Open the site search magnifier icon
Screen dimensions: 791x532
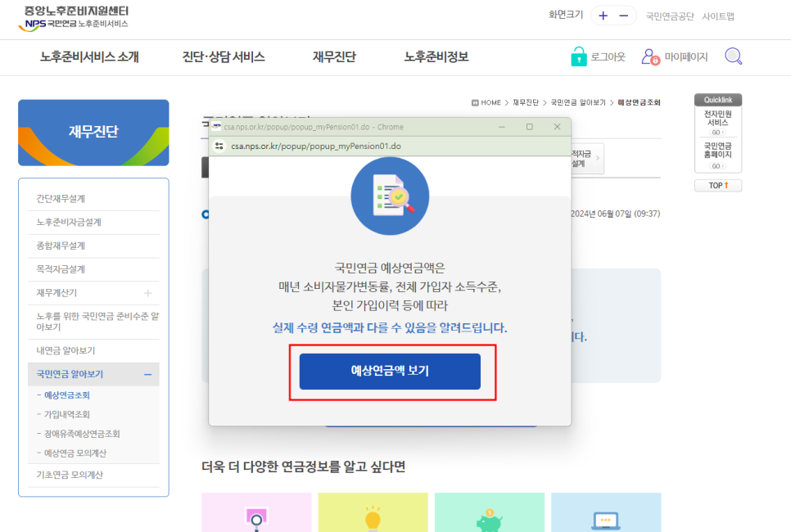pyautogui.click(x=733, y=56)
